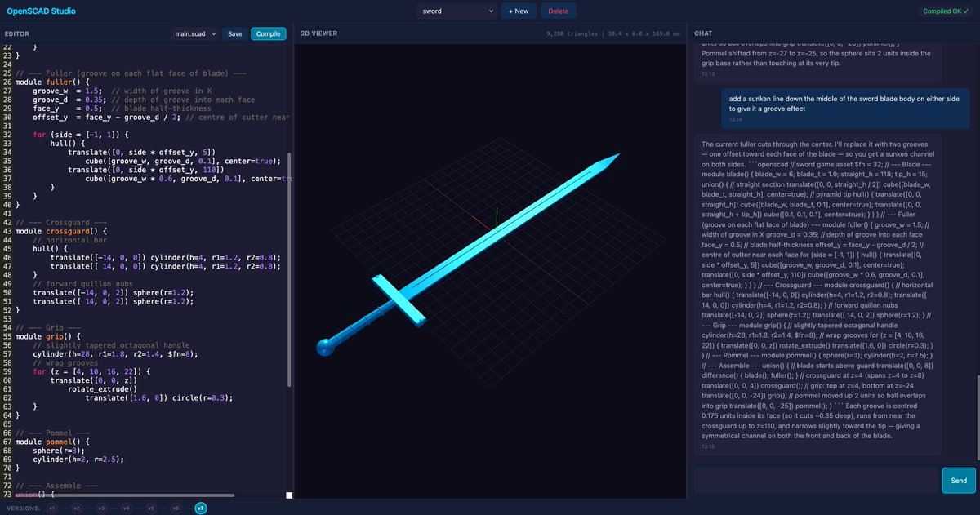Click the 'for (z = [4, 10, 16, 22])' line
980x515 pixels.
(x=91, y=371)
